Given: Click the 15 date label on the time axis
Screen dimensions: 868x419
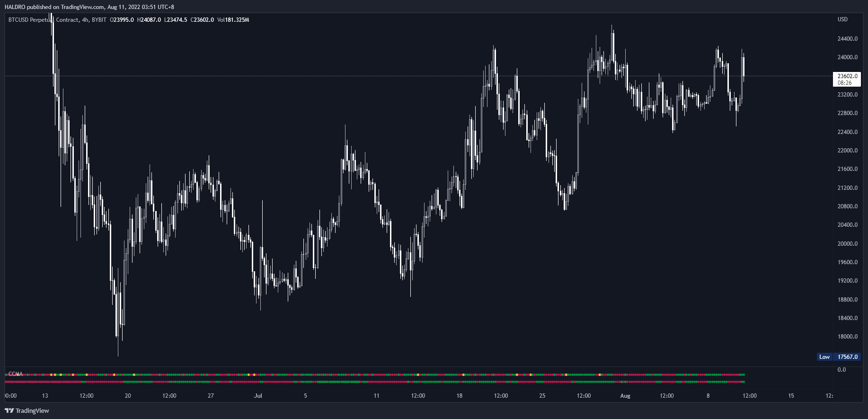Looking at the screenshot, I should [791, 396].
